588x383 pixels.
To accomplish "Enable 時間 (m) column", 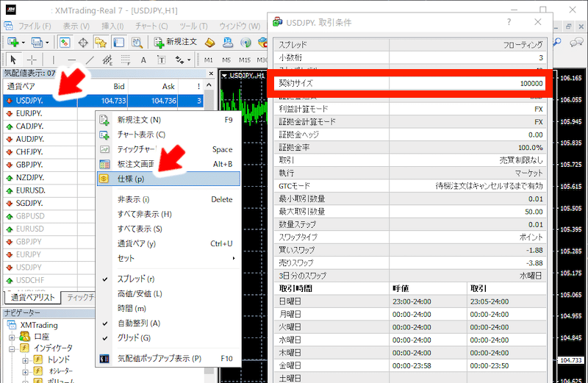I will click(132, 308).
